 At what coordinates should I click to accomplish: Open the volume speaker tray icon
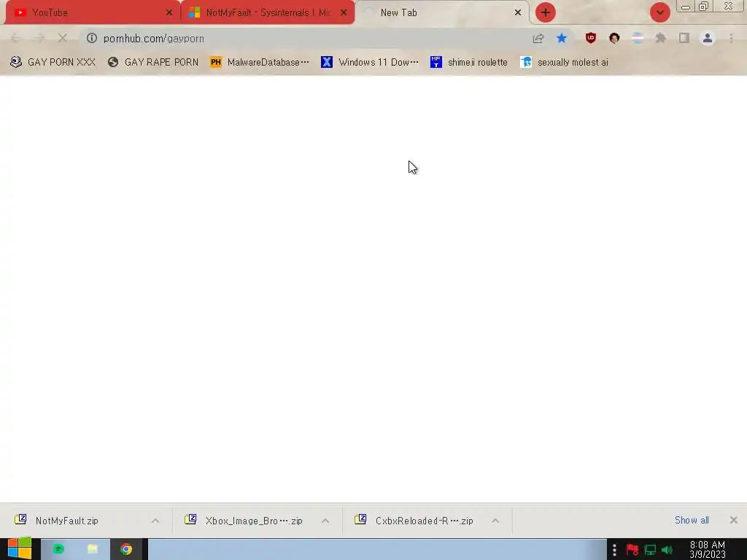pyautogui.click(x=667, y=550)
